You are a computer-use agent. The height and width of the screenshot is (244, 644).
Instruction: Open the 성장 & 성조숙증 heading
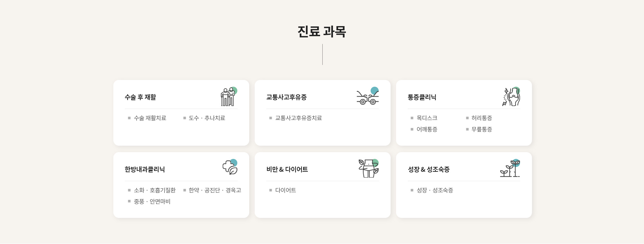point(429,170)
